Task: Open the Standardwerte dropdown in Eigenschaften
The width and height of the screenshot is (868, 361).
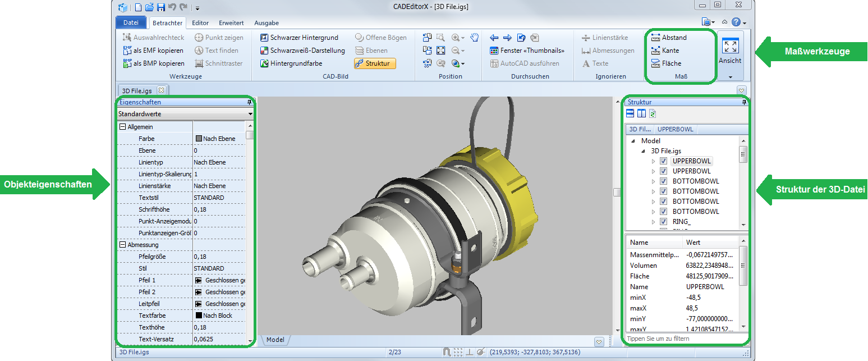Action: coord(250,114)
